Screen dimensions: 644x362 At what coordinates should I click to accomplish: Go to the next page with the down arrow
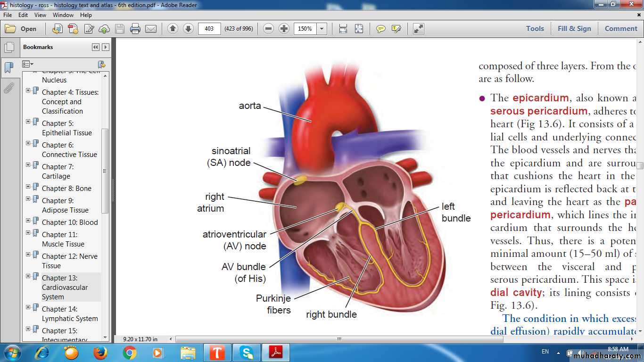coord(188,29)
